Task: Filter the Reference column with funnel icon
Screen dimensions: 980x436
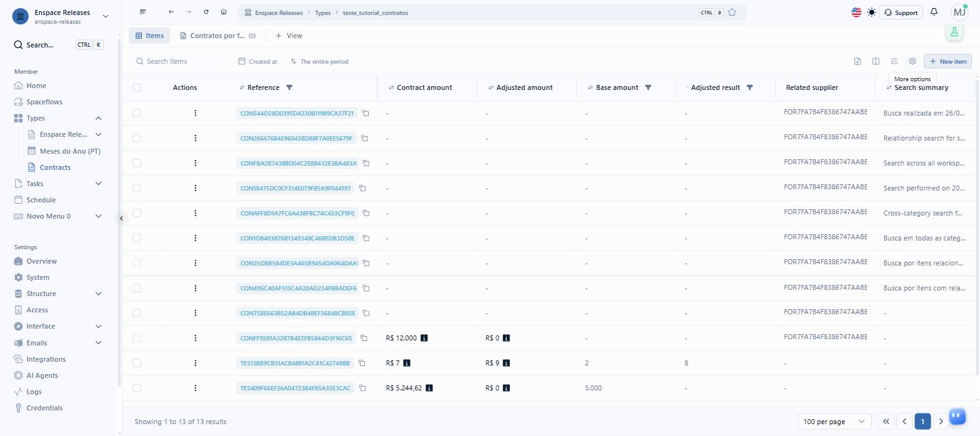Action: click(x=289, y=87)
